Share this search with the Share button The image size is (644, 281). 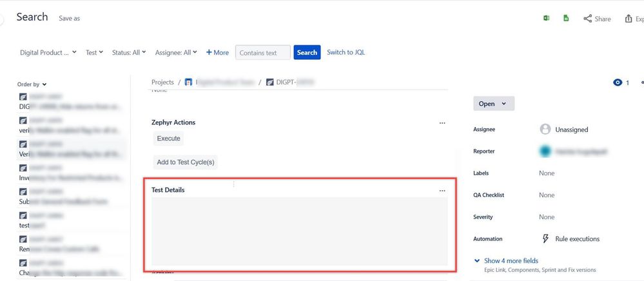tap(597, 19)
